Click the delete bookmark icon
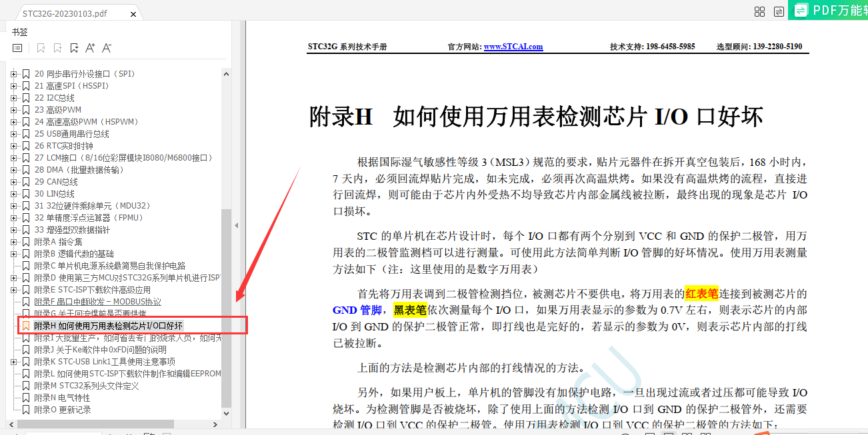The image size is (868, 435). 41,48
